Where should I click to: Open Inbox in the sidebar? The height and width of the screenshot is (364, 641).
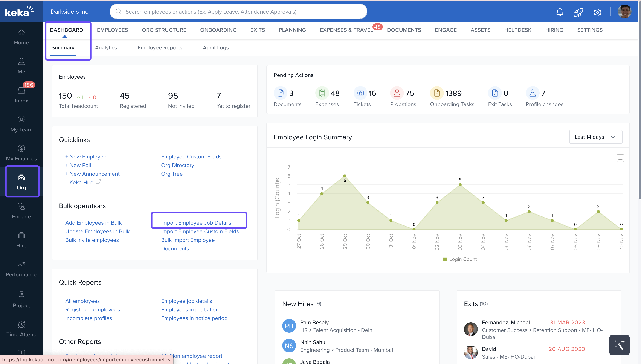pos(21,95)
